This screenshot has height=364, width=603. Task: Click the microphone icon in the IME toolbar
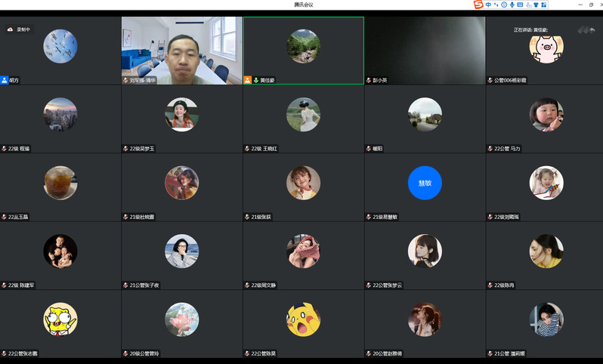pyautogui.click(x=512, y=5)
